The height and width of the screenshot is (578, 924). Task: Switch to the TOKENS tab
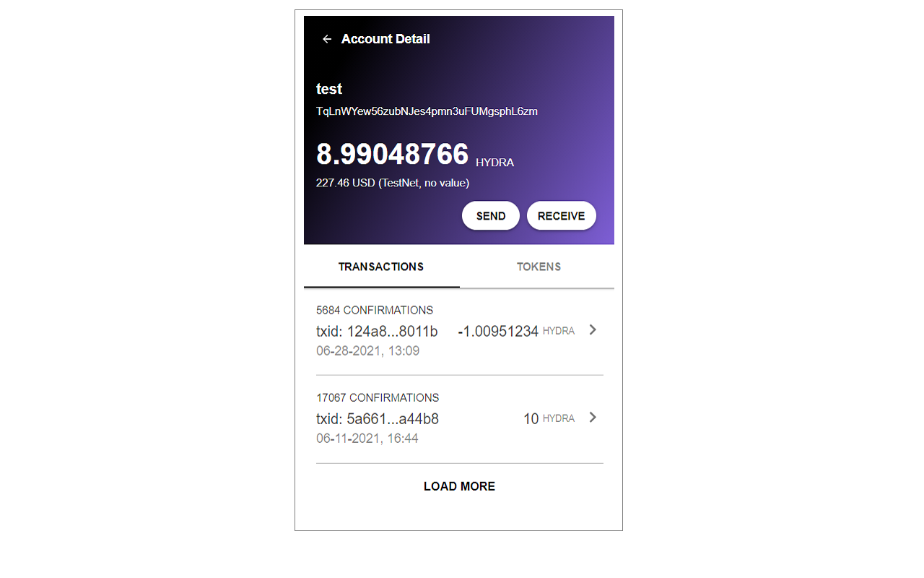click(x=539, y=267)
